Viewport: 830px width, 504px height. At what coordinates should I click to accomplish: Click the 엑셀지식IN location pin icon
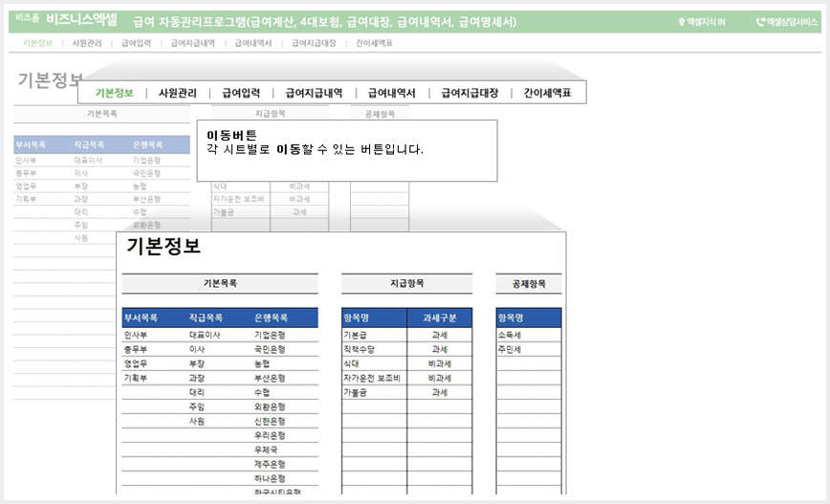[682, 22]
